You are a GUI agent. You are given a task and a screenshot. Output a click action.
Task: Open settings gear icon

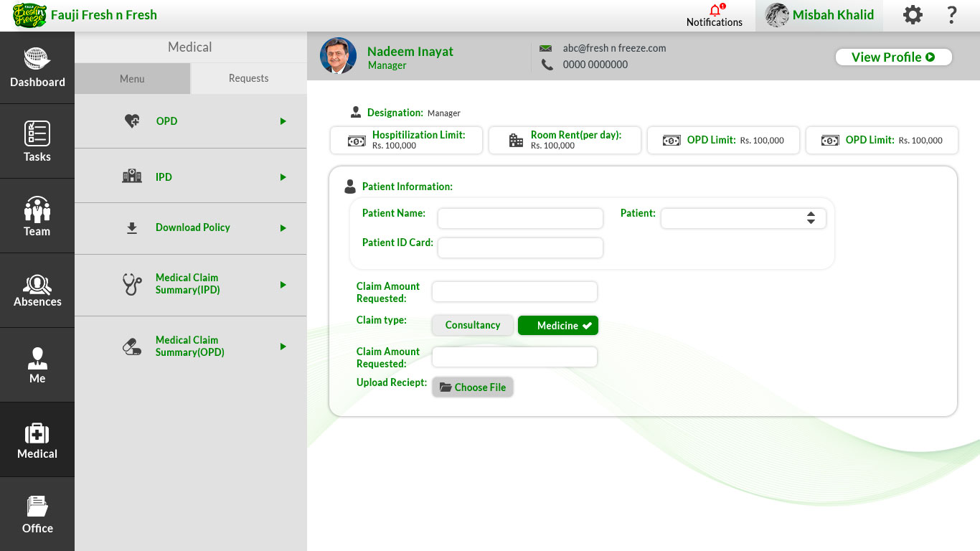tap(913, 15)
